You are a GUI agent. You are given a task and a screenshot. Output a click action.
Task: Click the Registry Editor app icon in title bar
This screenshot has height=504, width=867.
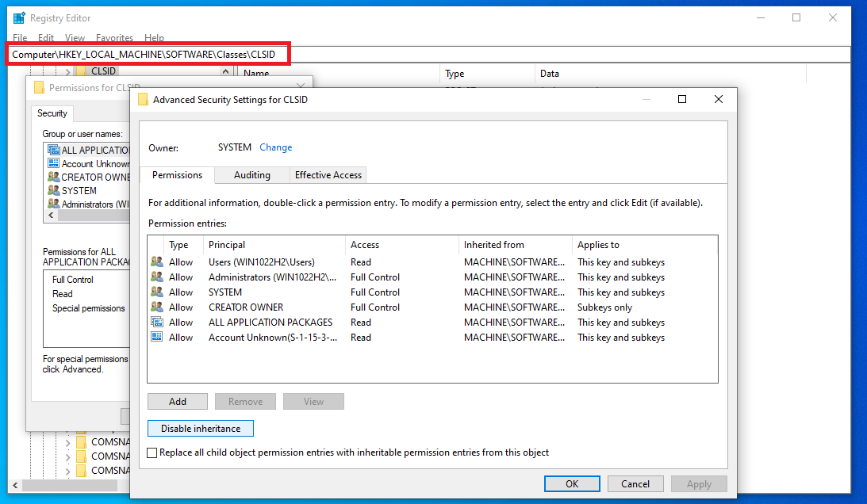(x=19, y=17)
